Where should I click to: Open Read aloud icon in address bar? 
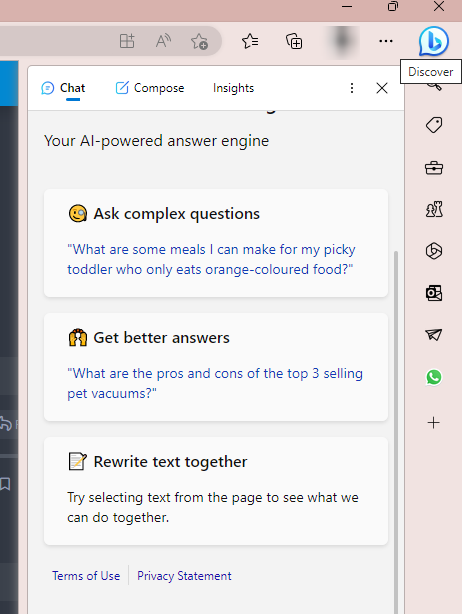tap(163, 41)
